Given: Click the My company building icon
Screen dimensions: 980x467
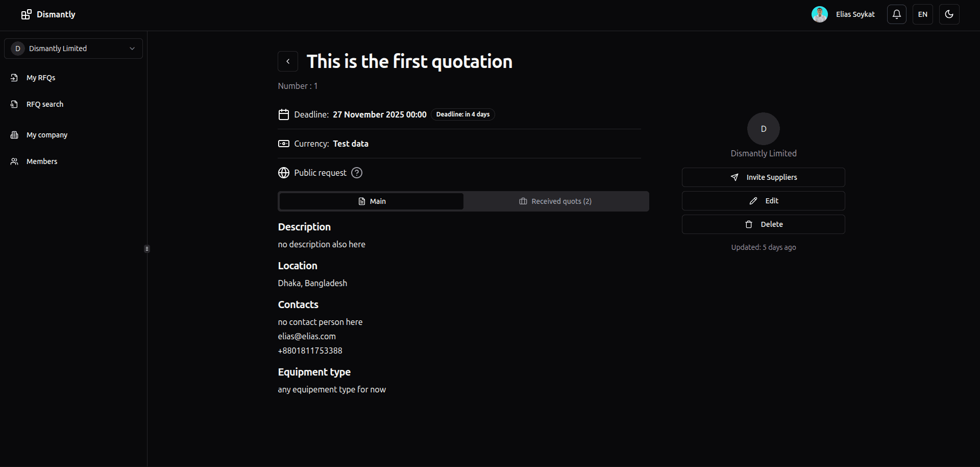Looking at the screenshot, I should tap(14, 135).
